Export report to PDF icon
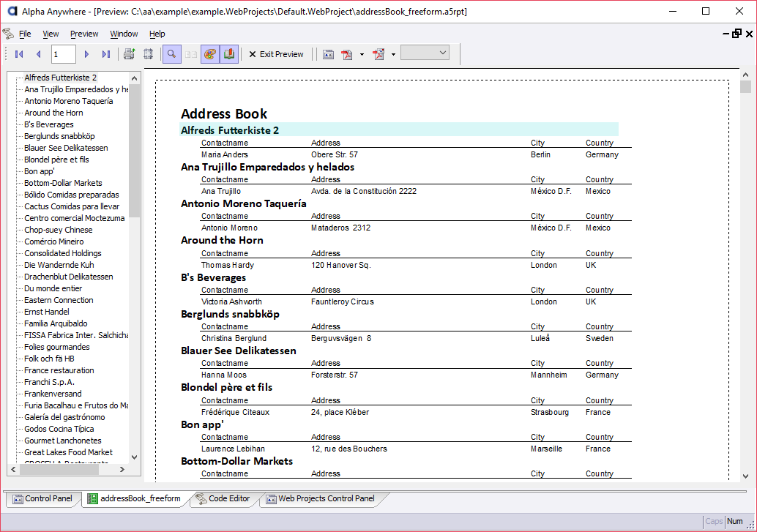Image resolution: width=757 pixels, height=532 pixels. 347,55
